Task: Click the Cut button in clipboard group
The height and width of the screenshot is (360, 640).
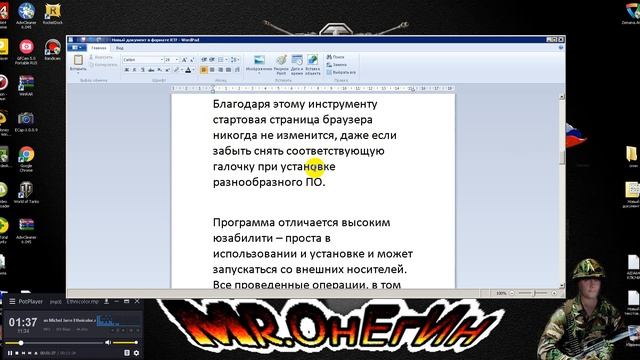Action: click(101, 57)
